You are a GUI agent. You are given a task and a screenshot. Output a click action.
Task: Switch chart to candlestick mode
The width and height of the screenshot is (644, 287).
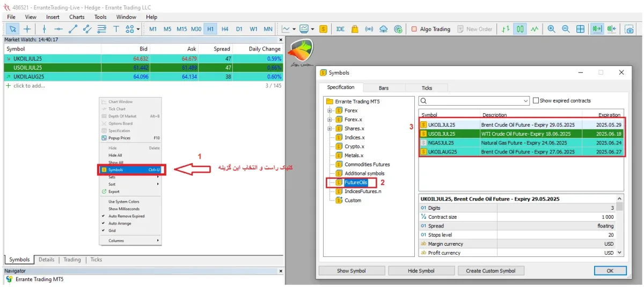coord(520,29)
